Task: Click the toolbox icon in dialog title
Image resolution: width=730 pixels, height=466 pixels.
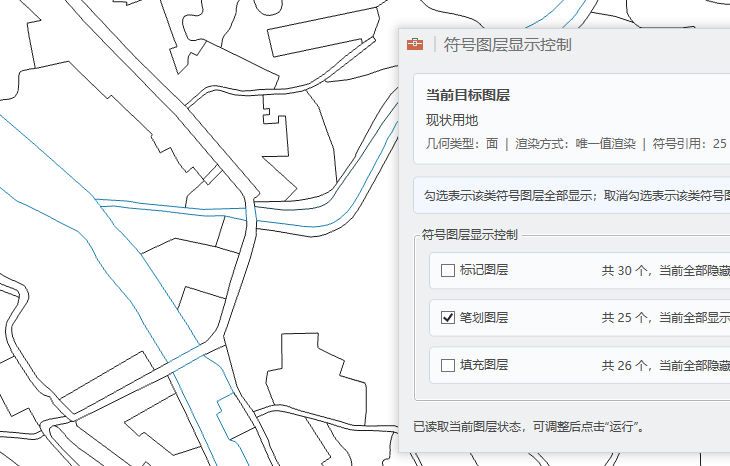Action: click(415, 45)
